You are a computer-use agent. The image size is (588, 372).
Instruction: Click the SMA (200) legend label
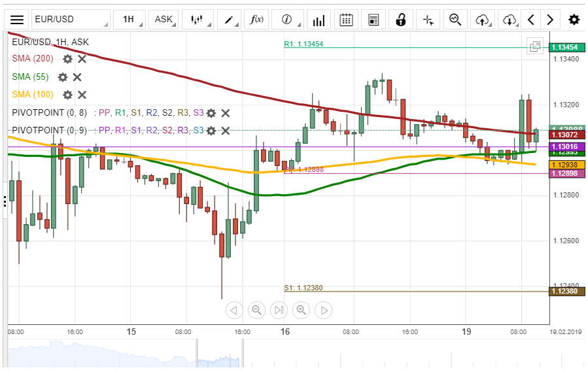(33, 58)
